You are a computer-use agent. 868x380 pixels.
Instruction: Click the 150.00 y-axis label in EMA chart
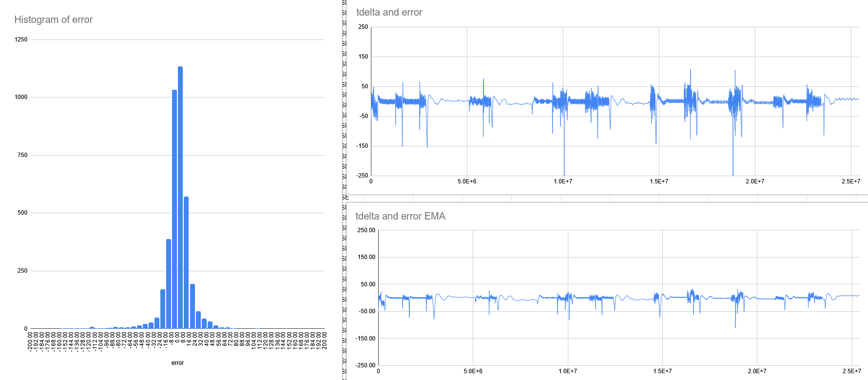366,257
